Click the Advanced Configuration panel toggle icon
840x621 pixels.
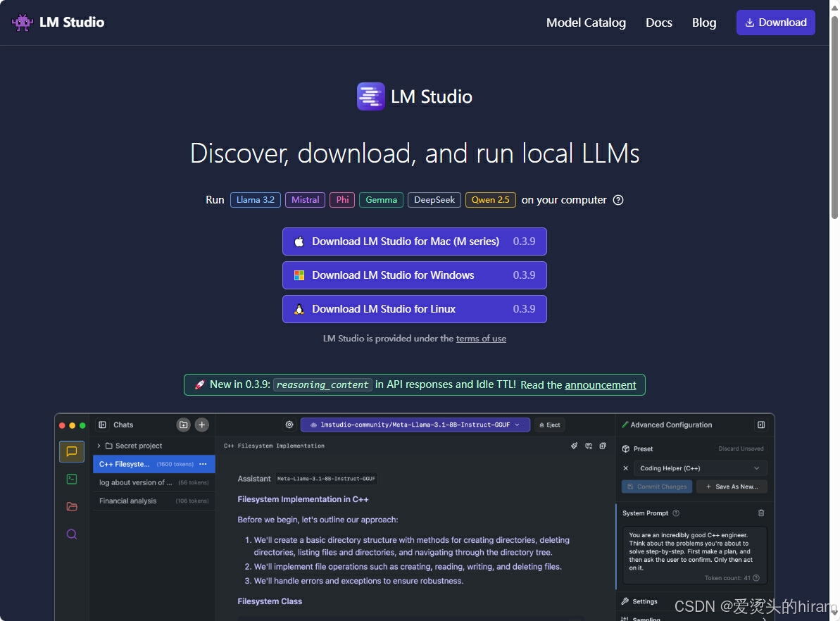[760, 425]
